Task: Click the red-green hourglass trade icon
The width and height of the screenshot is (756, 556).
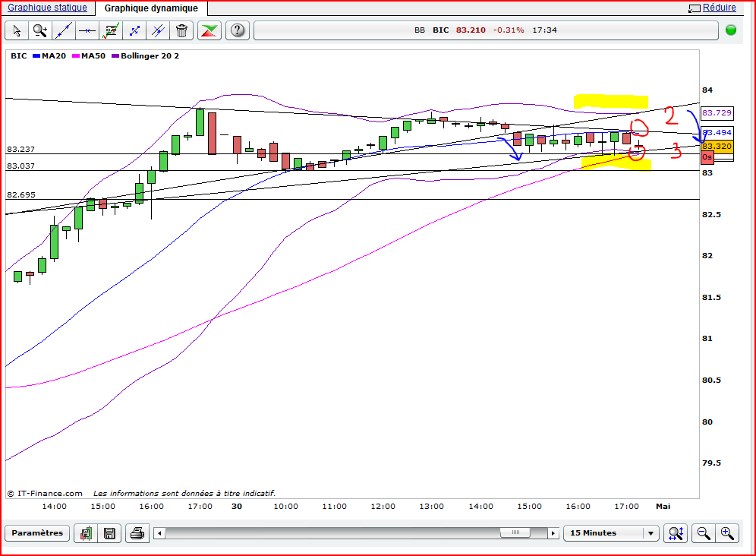Action: [x=209, y=30]
